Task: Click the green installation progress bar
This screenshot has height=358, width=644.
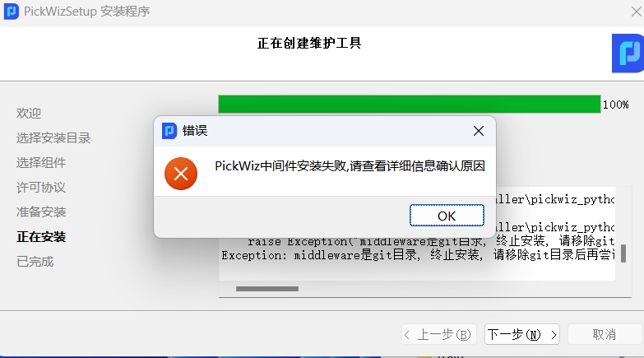Action: (x=409, y=104)
